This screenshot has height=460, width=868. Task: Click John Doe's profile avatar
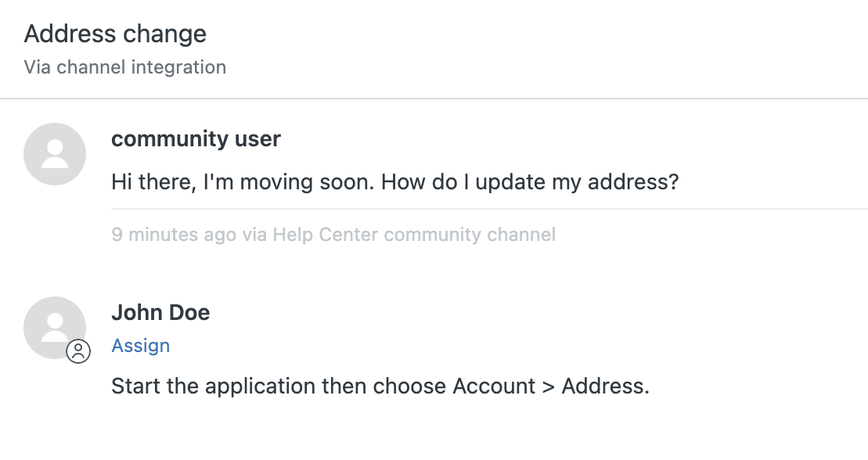click(55, 328)
